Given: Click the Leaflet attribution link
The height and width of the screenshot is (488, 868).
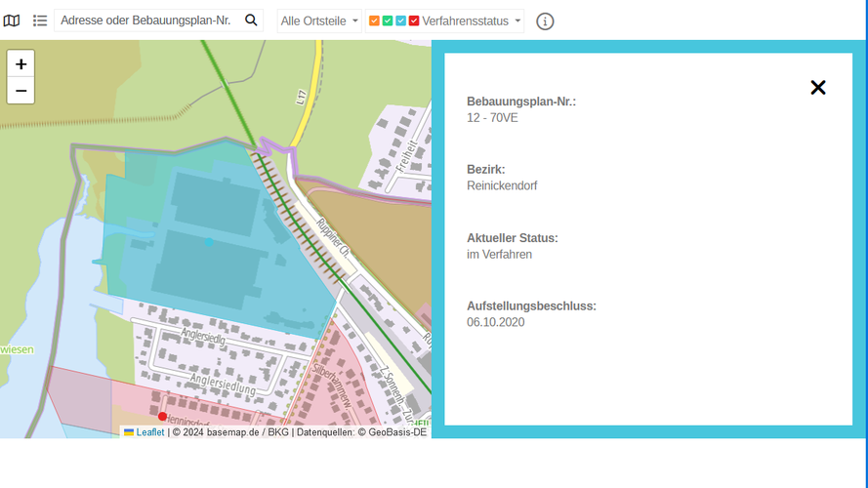Looking at the screenshot, I should pyautogui.click(x=149, y=431).
